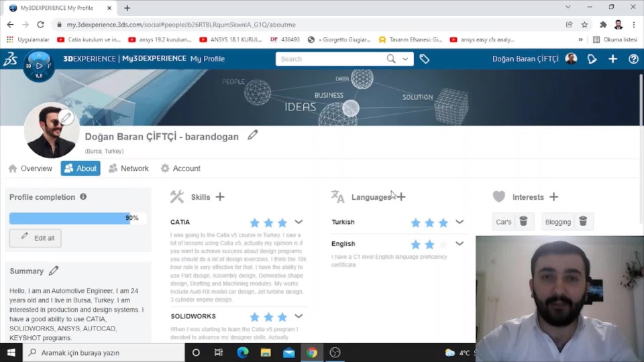Switch to the Overview tab
The width and height of the screenshot is (644, 362).
[x=30, y=168]
